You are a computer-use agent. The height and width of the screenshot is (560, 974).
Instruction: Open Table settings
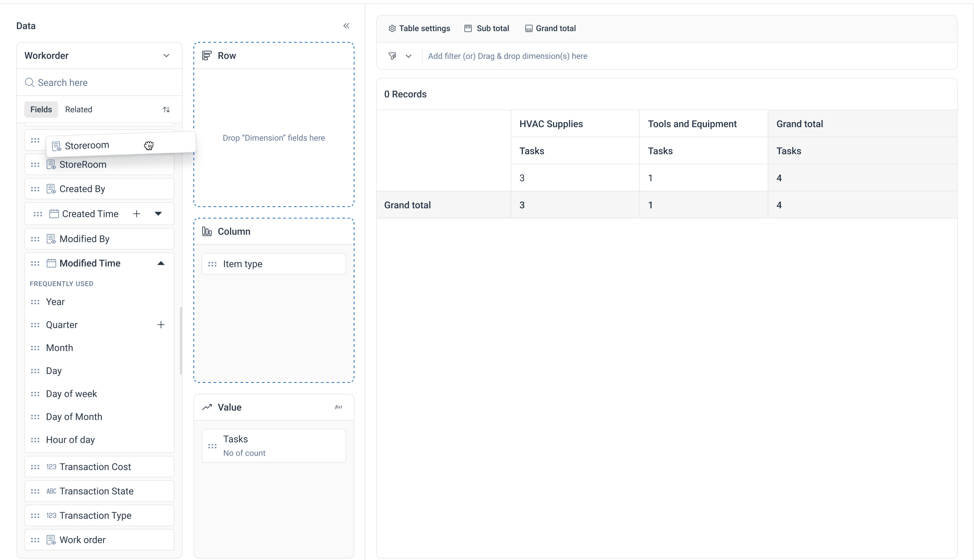(x=419, y=28)
